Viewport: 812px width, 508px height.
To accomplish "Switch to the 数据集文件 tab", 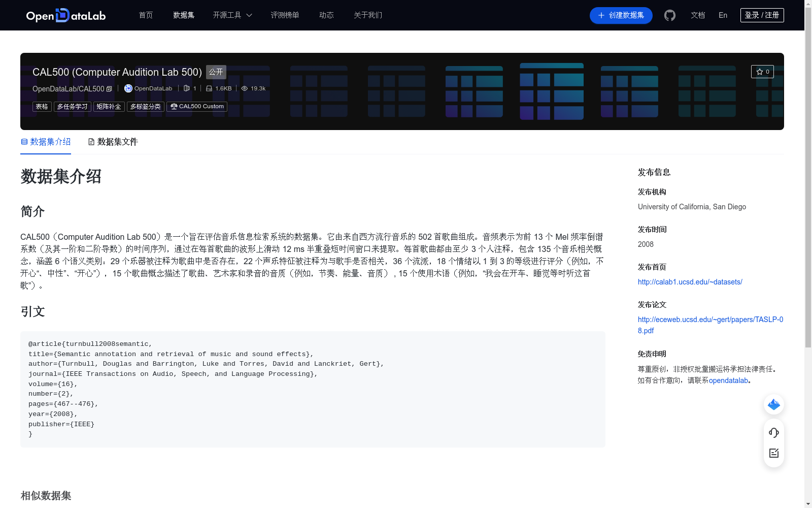I will pos(113,142).
